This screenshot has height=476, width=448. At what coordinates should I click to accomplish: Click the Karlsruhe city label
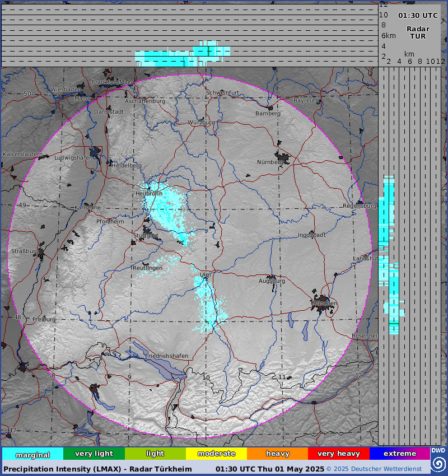tap(87, 208)
